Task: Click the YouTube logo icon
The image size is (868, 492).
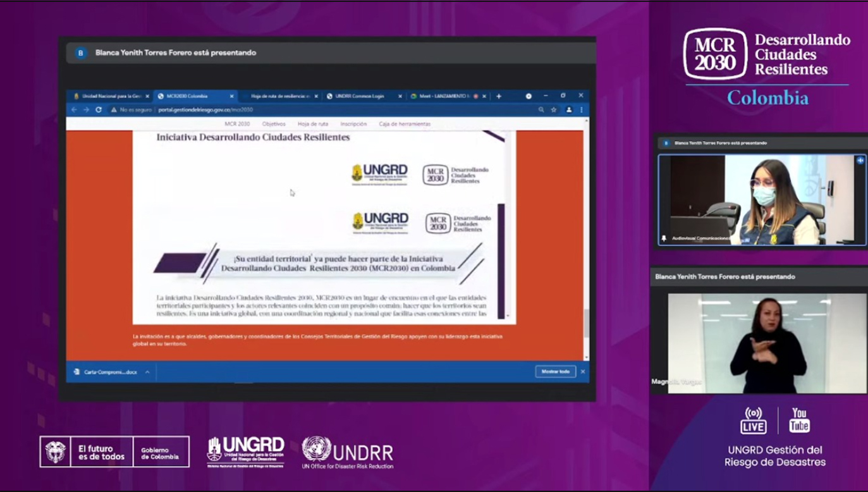Action: pyautogui.click(x=800, y=421)
